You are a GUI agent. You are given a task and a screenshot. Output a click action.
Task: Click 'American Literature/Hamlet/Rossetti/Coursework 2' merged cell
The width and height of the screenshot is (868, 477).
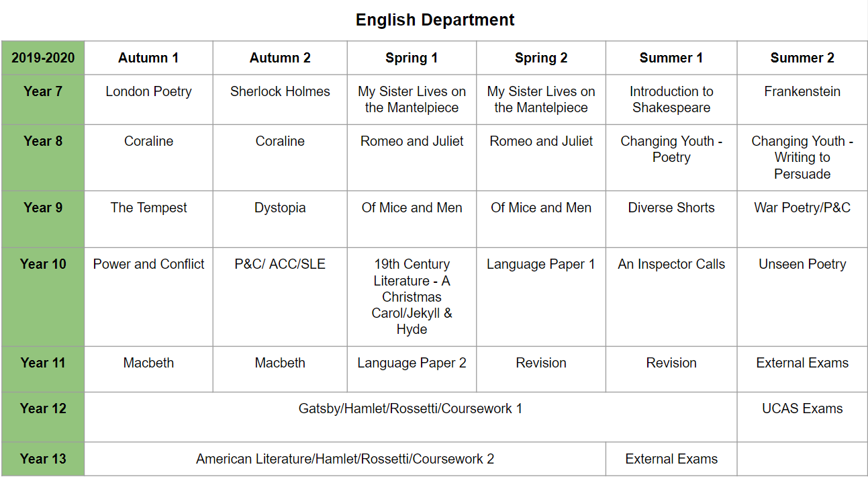click(345, 459)
